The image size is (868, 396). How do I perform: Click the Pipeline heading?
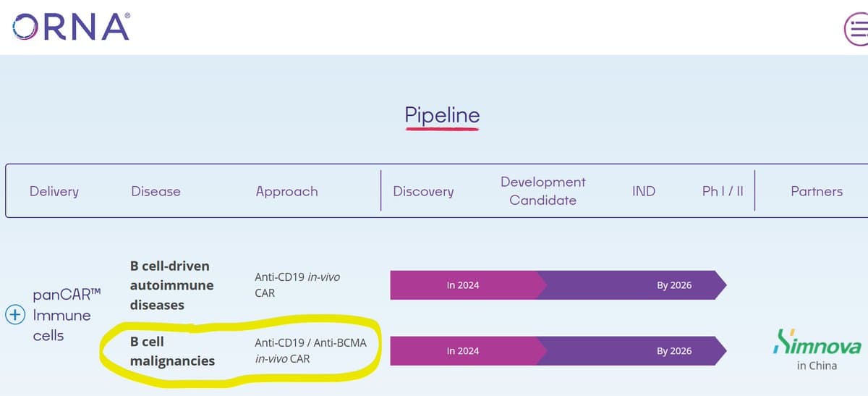(x=442, y=116)
